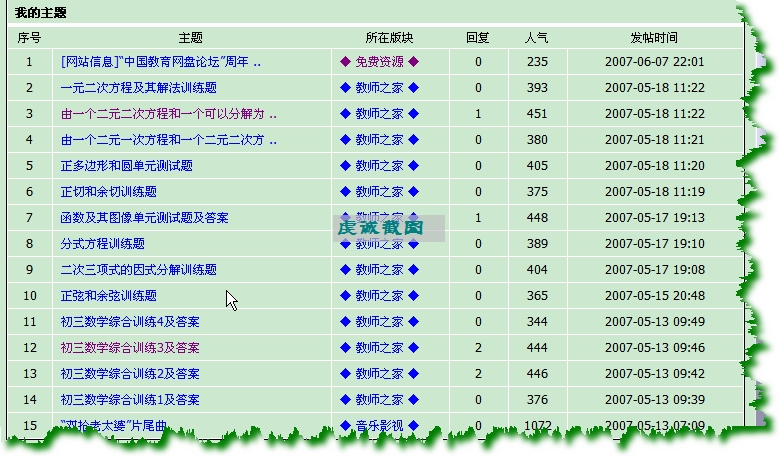Click popularity value 376
Viewport: 779px width, 456px height.
tap(537, 400)
